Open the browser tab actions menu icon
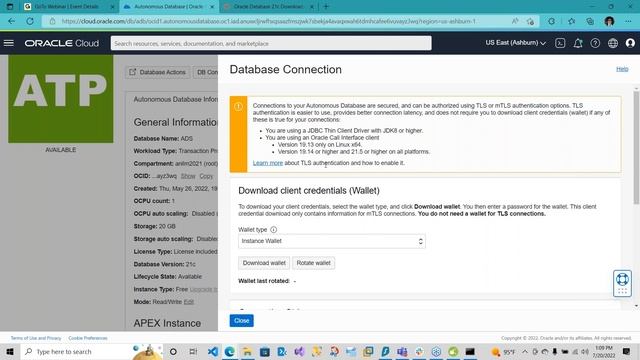640x360 pixels. [x=10, y=7]
